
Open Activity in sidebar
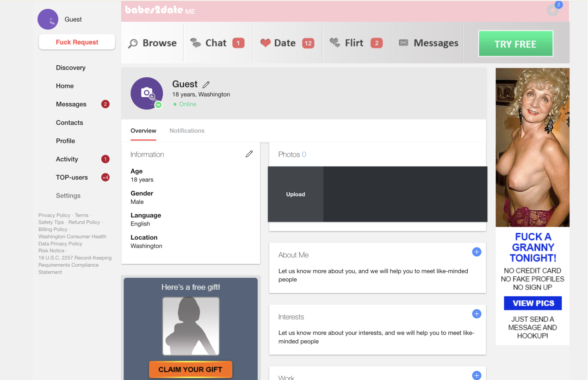67,159
